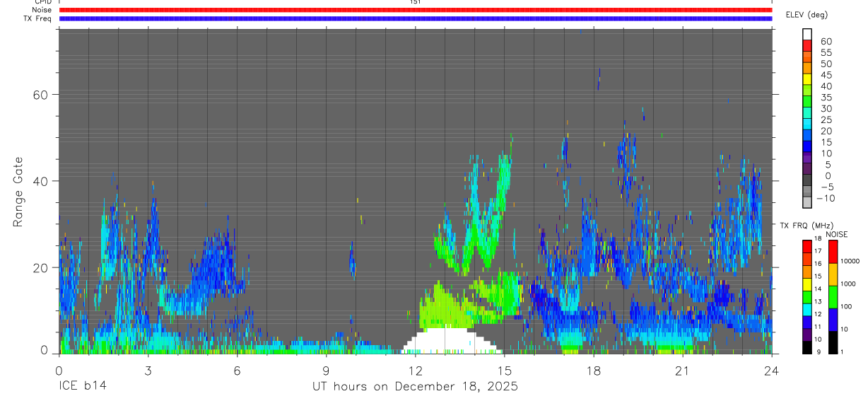This screenshot has height=401, width=868.
Task: Click the '10000' value on NOISE scale
Action: pos(850,261)
